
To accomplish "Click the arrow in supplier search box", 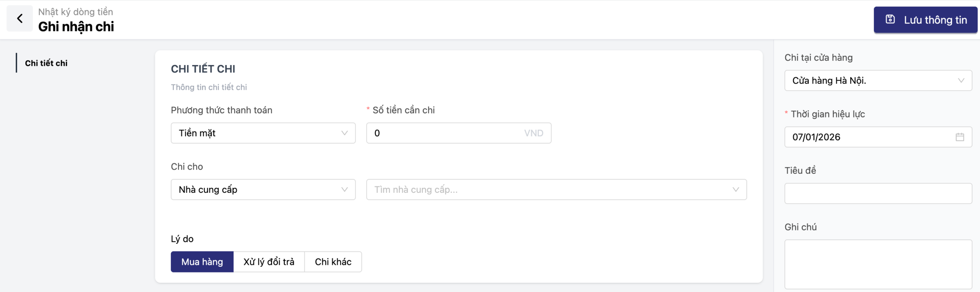I will coord(735,190).
